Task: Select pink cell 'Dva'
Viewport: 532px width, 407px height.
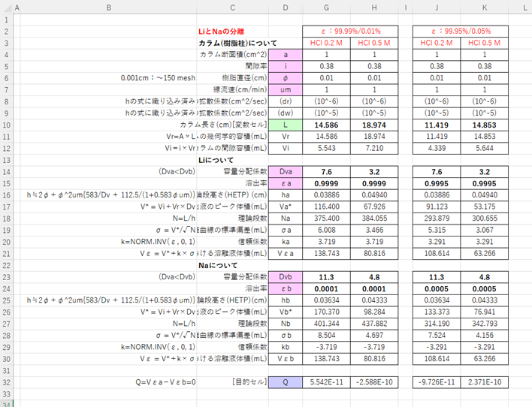Action: [286, 172]
